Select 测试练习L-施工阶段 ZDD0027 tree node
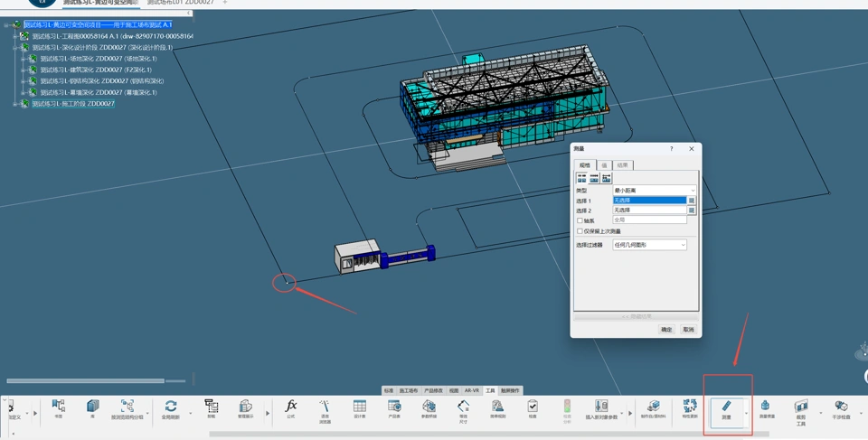 point(73,104)
